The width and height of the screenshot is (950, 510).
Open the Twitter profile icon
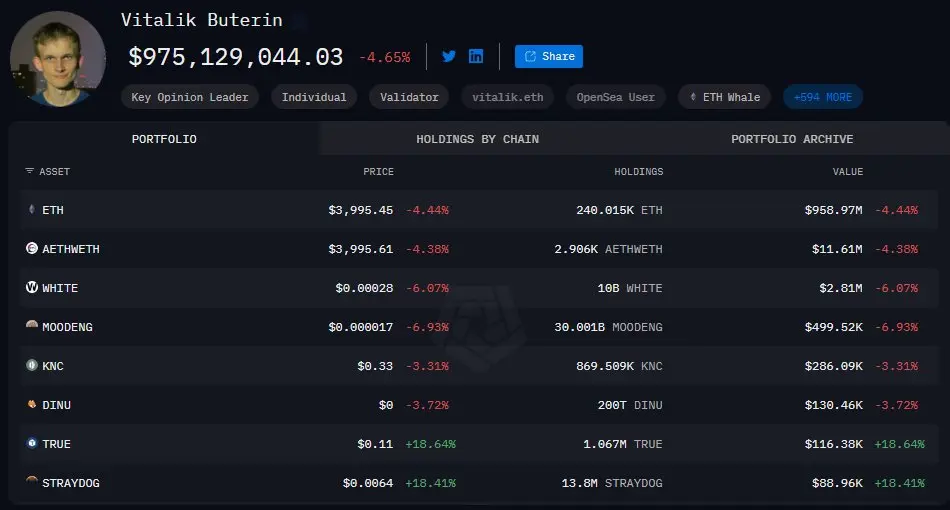449,56
